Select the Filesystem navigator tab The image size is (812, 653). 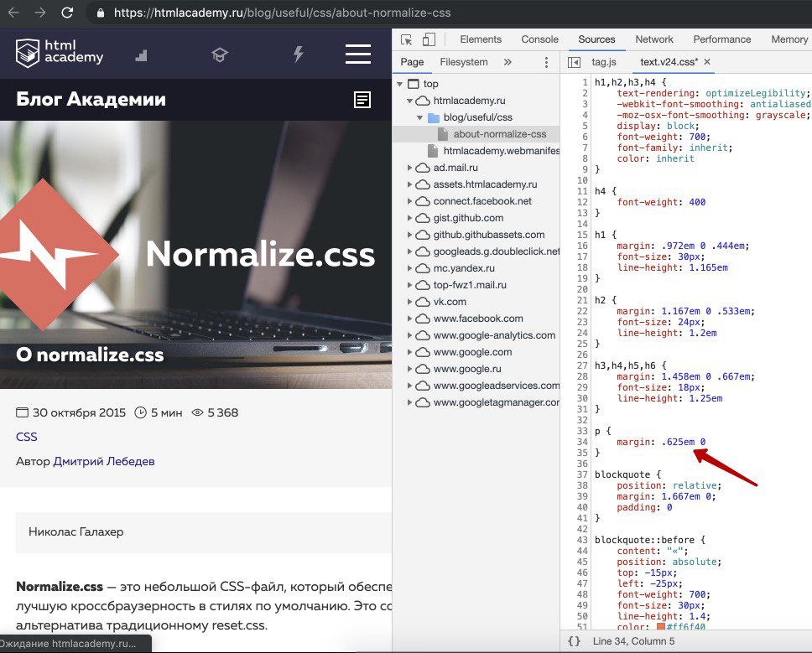coord(464,62)
